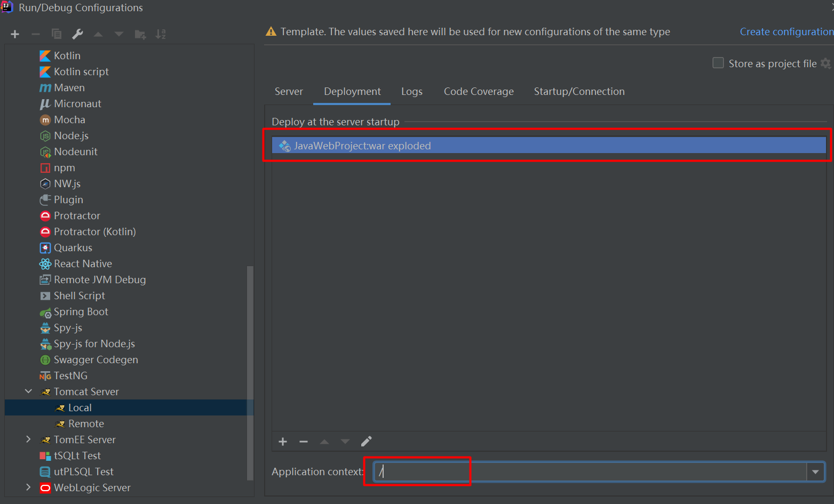This screenshot has height=504, width=834.
Task: Select Protractor (Kotlin) configuration type
Action: 95,231
